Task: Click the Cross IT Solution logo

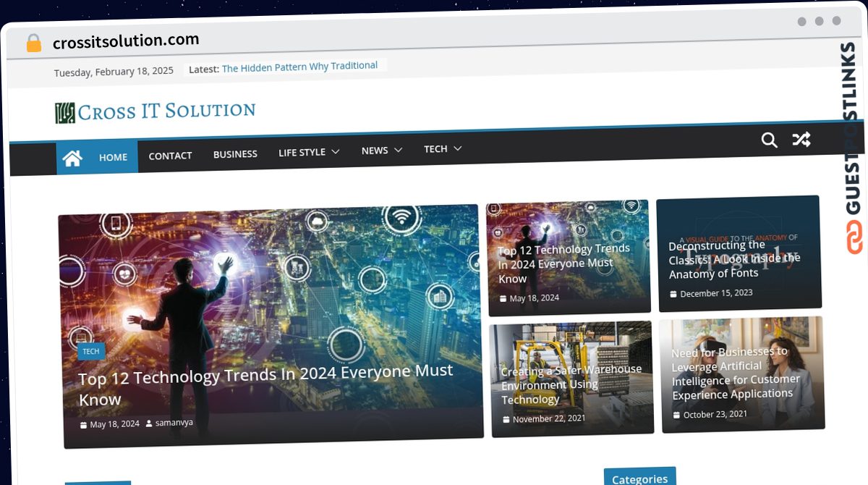Action: 155,111
